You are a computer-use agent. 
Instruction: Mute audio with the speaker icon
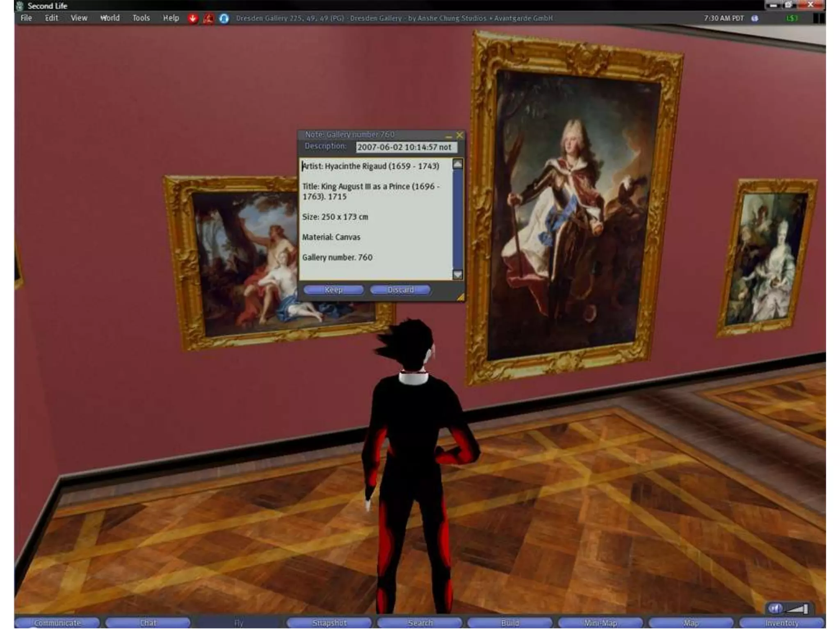[x=775, y=608]
